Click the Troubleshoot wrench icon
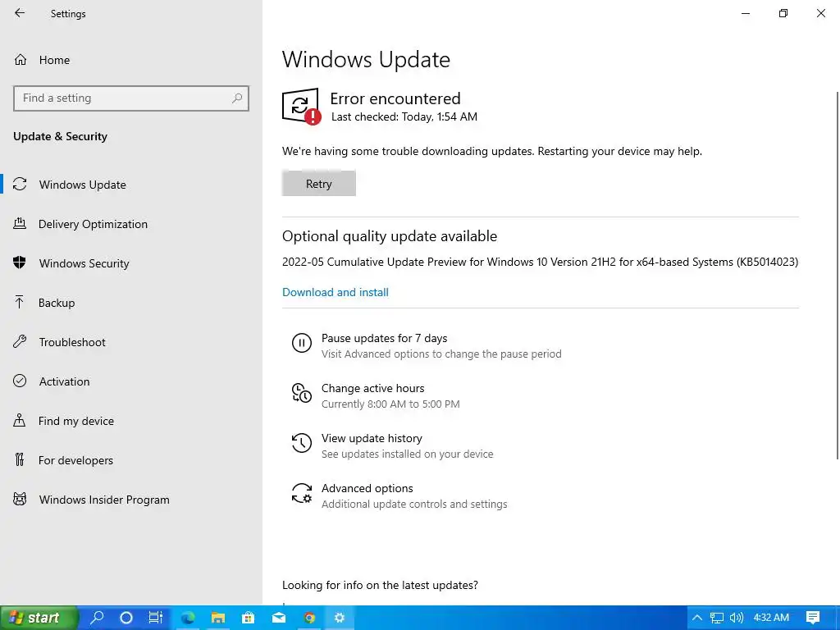The height and width of the screenshot is (630, 840). 20,341
